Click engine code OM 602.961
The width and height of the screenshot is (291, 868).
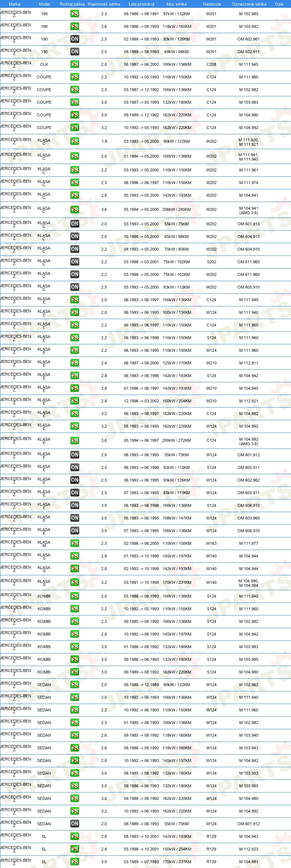click(249, 39)
